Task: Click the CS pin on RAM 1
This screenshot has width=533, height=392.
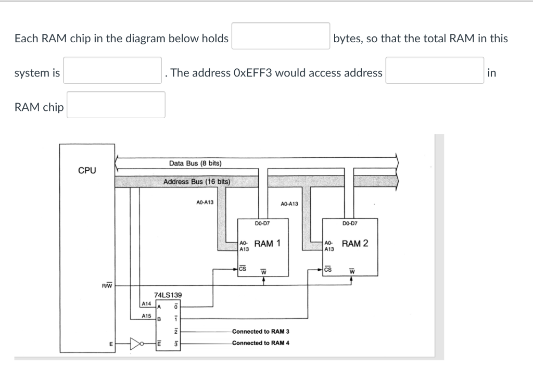Action: pyautogui.click(x=243, y=269)
